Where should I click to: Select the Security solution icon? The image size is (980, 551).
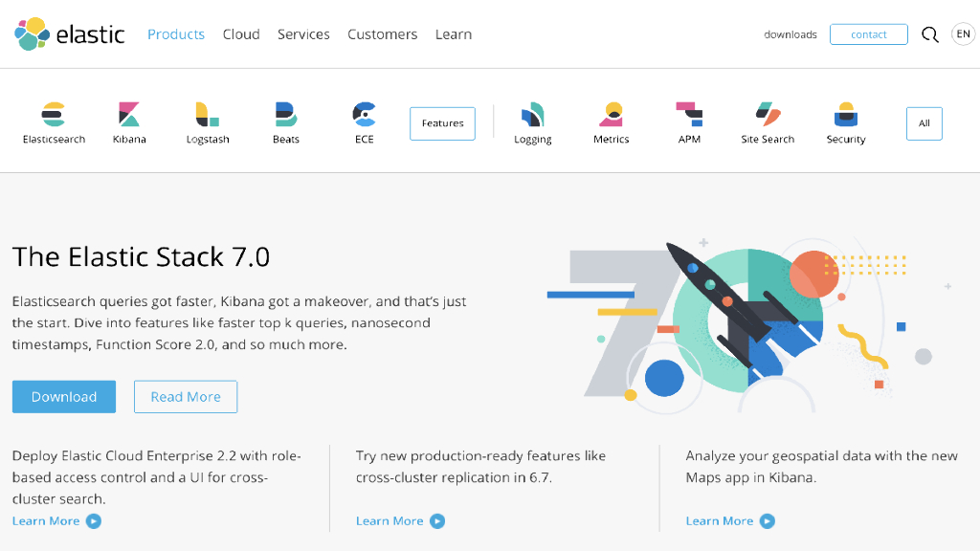click(846, 115)
